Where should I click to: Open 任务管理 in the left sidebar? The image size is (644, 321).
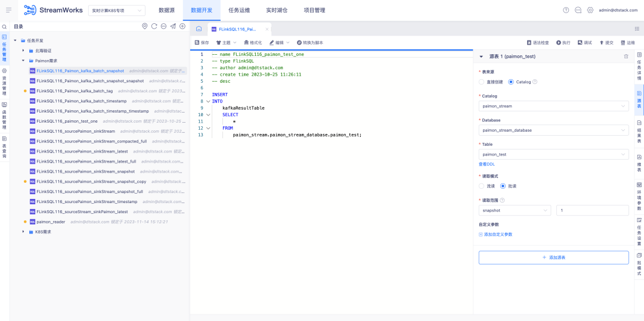pyautogui.click(x=5, y=48)
